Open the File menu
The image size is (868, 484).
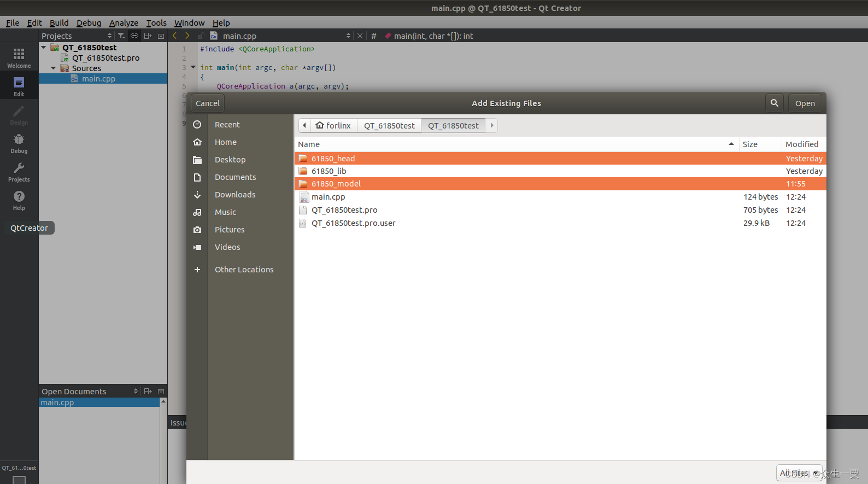click(13, 22)
